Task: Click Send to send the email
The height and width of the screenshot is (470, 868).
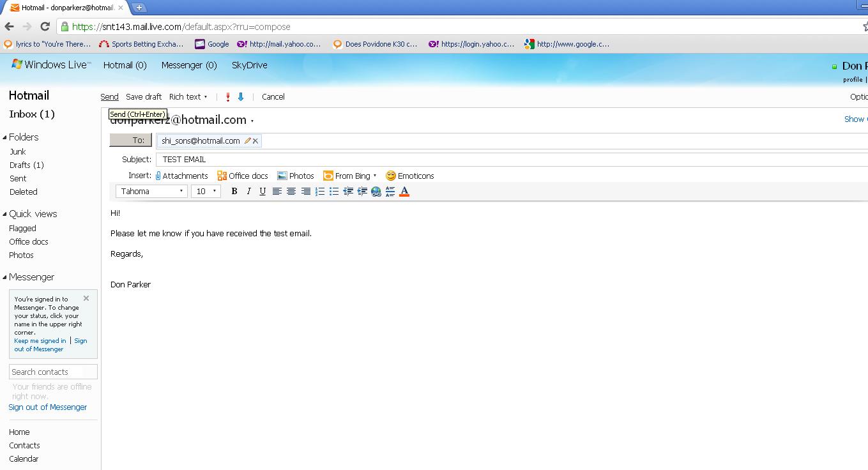Action: (x=109, y=97)
